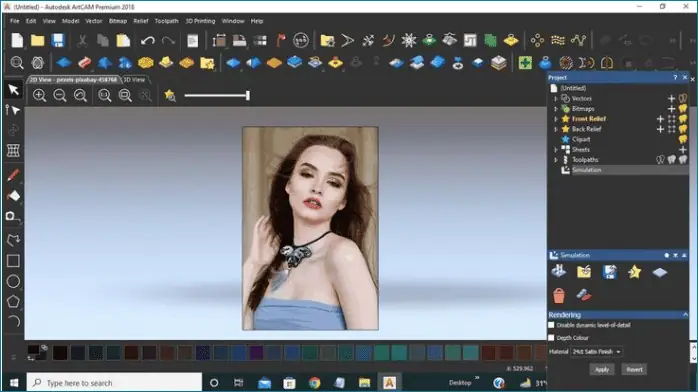Select the Create Circle tool
This screenshot has width=698, height=392.
pyautogui.click(x=13, y=281)
